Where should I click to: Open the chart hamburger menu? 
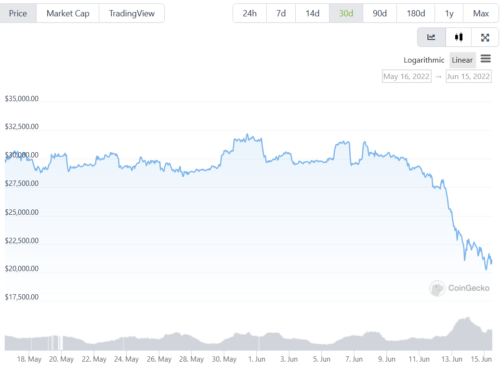486,59
